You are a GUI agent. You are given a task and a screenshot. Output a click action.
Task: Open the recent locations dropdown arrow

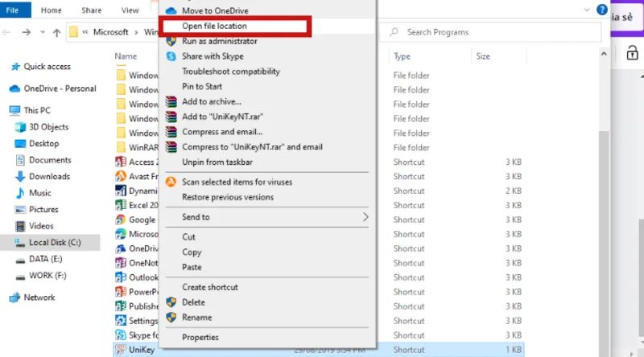(x=43, y=32)
